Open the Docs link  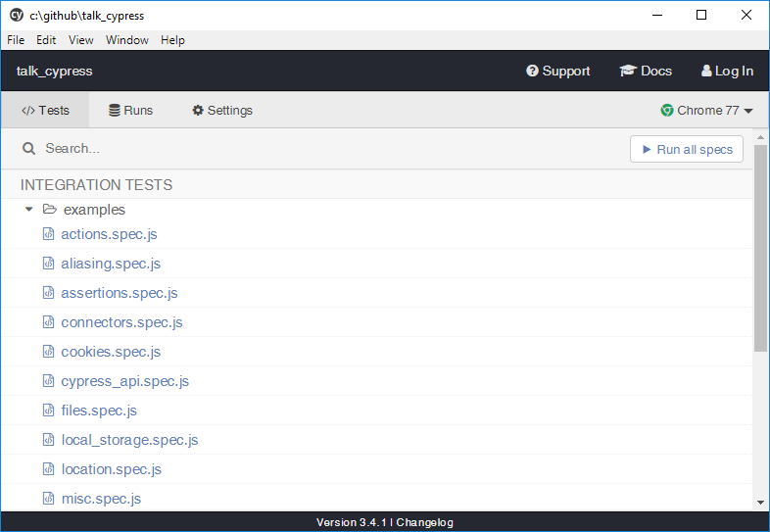pos(646,71)
